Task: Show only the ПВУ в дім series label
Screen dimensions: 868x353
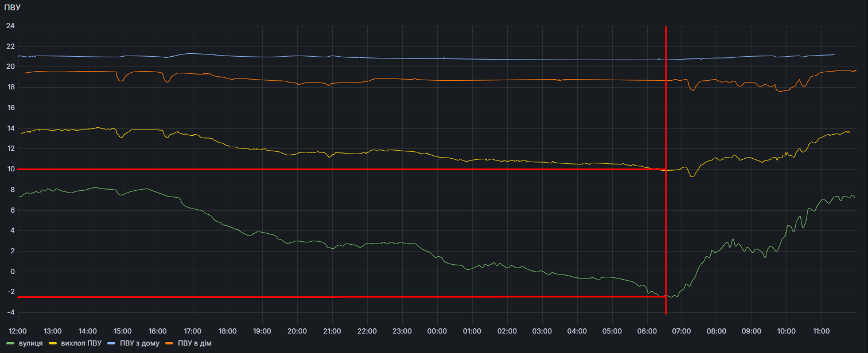Action: coord(195,343)
